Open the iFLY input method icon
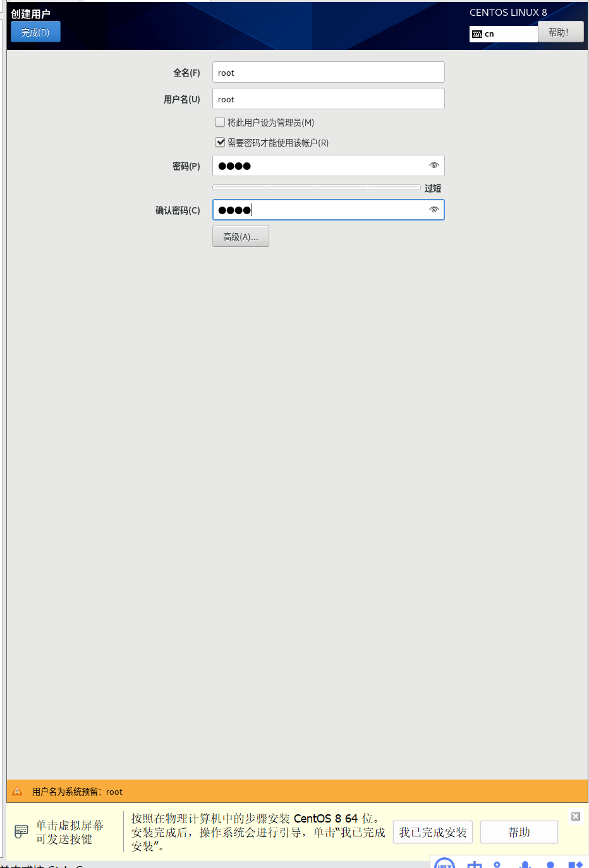Image resolution: width=589 pixels, height=868 pixels. point(445,863)
